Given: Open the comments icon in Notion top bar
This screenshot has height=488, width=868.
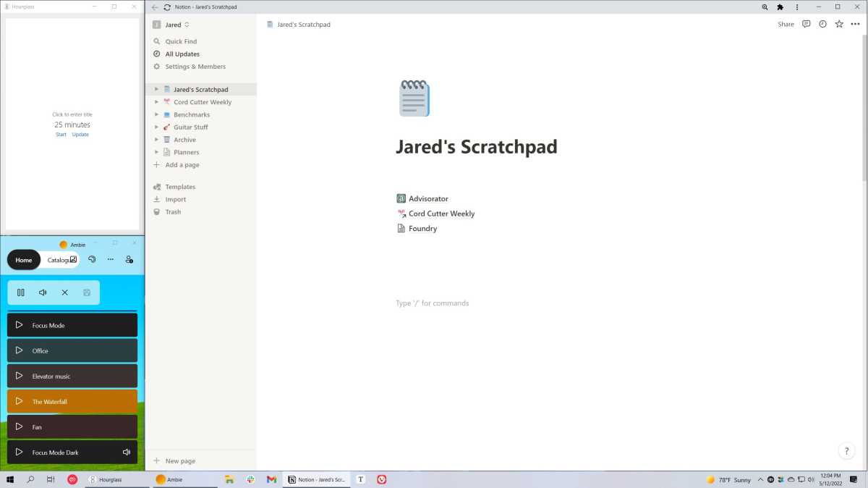Looking at the screenshot, I should 806,24.
